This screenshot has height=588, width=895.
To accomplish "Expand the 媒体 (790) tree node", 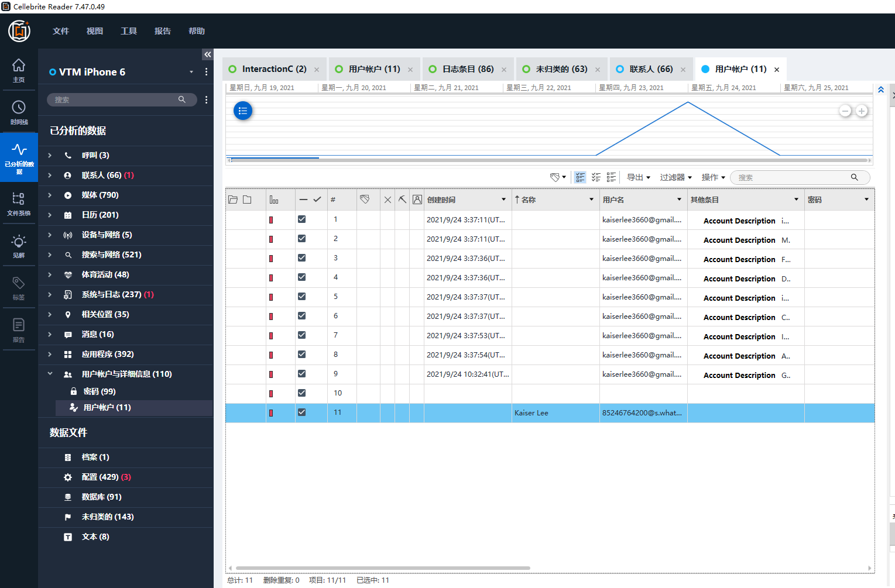I will tap(50, 195).
